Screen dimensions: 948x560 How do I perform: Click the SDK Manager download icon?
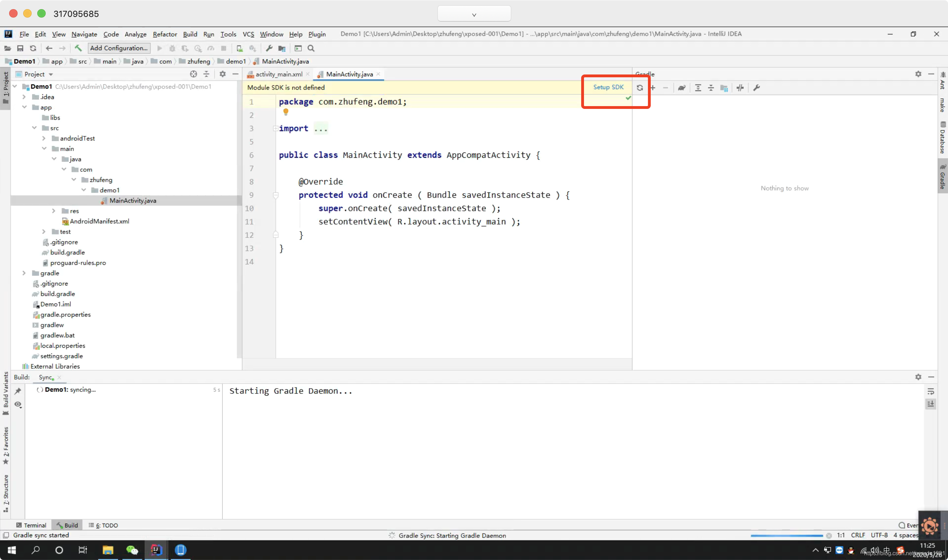click(x=253, y=48)
